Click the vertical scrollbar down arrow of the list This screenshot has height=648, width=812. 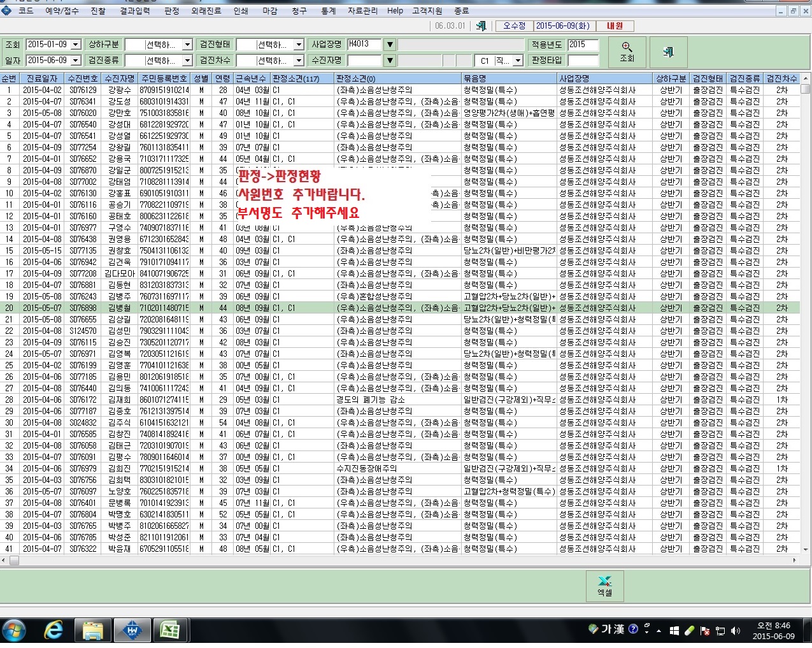click(x=806, y=549)
